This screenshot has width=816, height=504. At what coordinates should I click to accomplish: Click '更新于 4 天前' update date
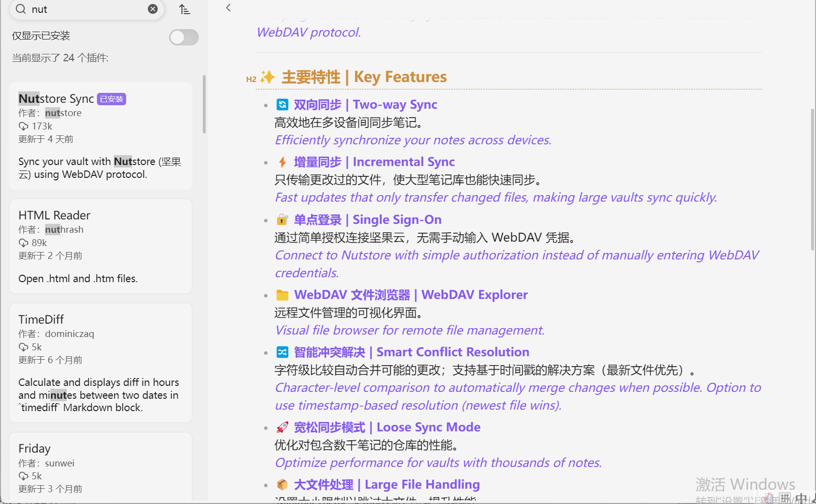pyautogui.click(x=45, y=139)
